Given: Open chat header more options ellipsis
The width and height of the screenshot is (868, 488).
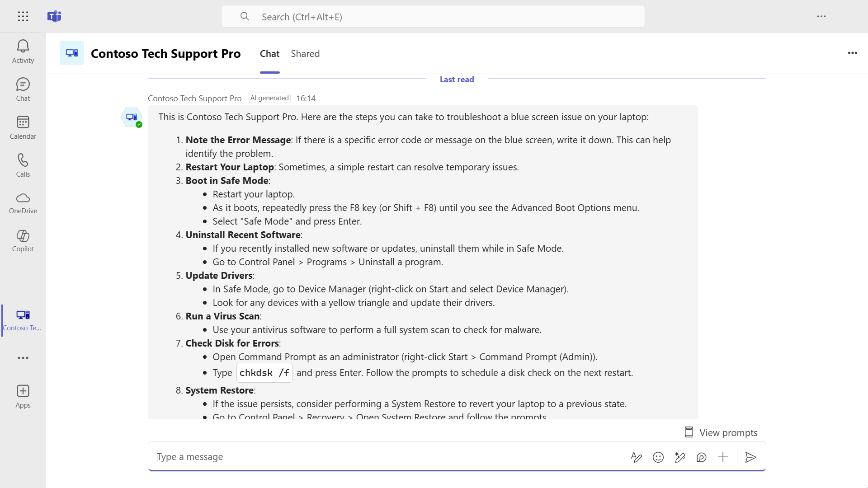Looking at the screenshot, I should coord(853,53).
